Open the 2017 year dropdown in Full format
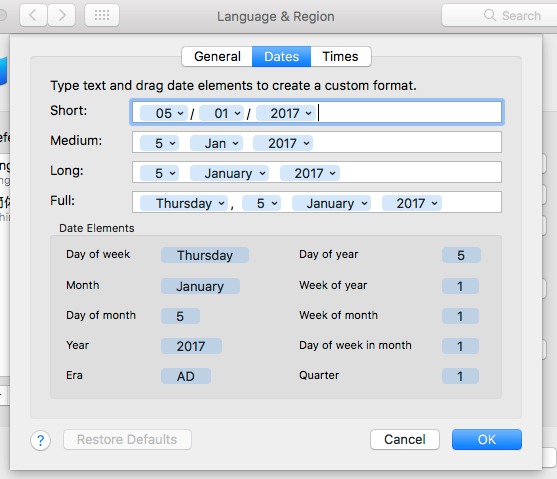 (412, 203)
